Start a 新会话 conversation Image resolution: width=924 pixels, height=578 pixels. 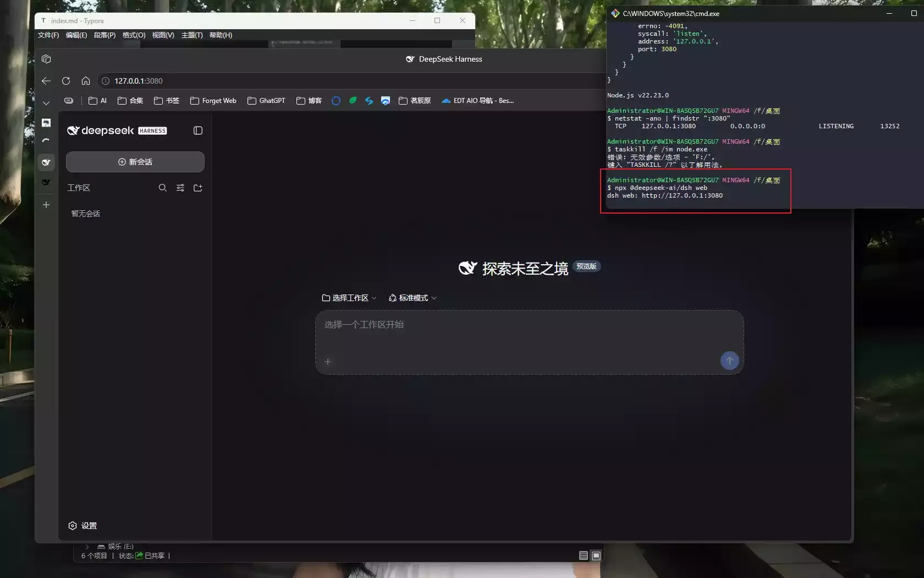[x=135, y=162]
